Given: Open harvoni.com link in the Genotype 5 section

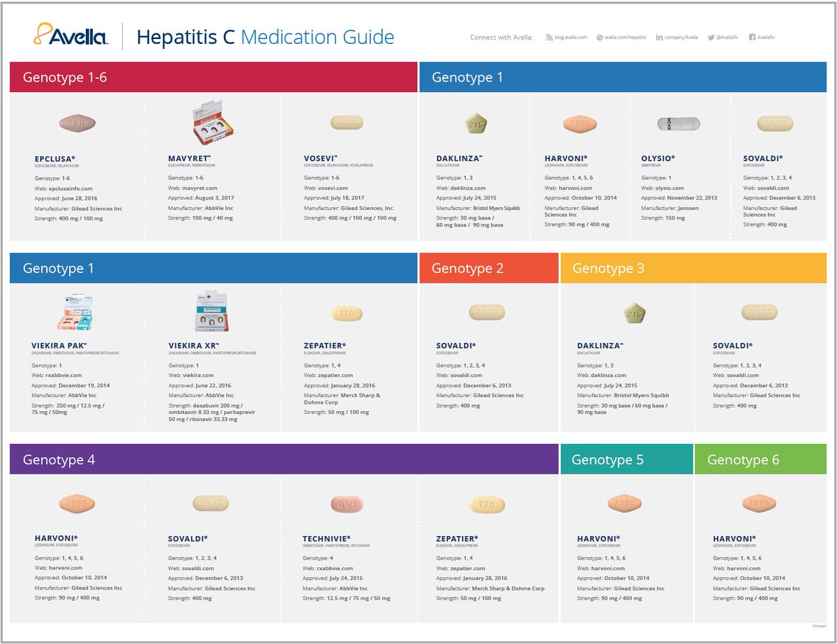Looking at the screenshot, I should point(608,568).
